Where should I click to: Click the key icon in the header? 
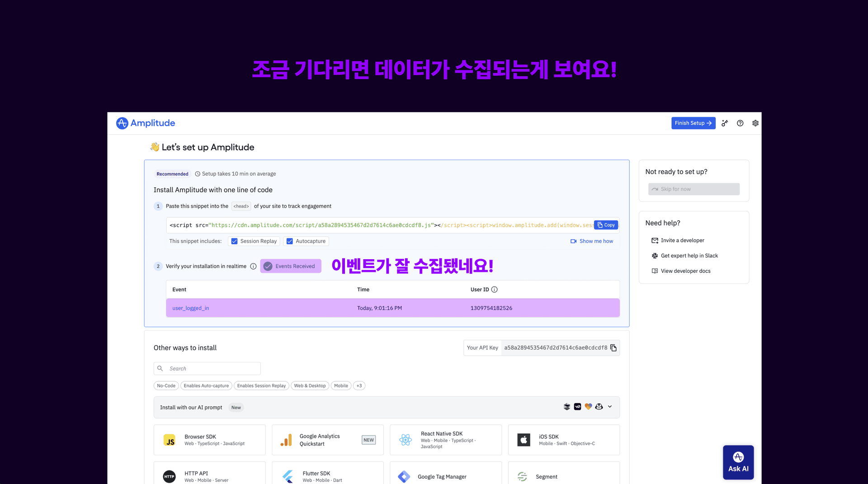pyautogui.click(x=725, y=123)
